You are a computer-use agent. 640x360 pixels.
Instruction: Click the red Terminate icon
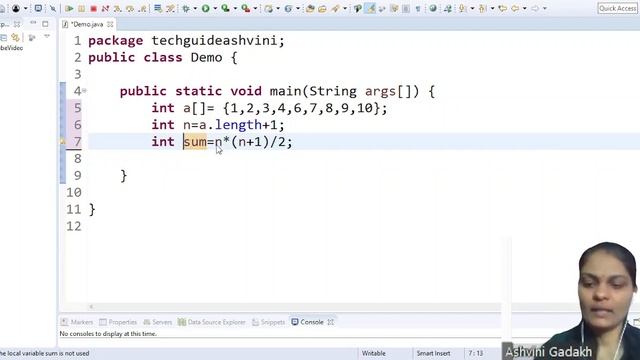click(x=93, y=8)
